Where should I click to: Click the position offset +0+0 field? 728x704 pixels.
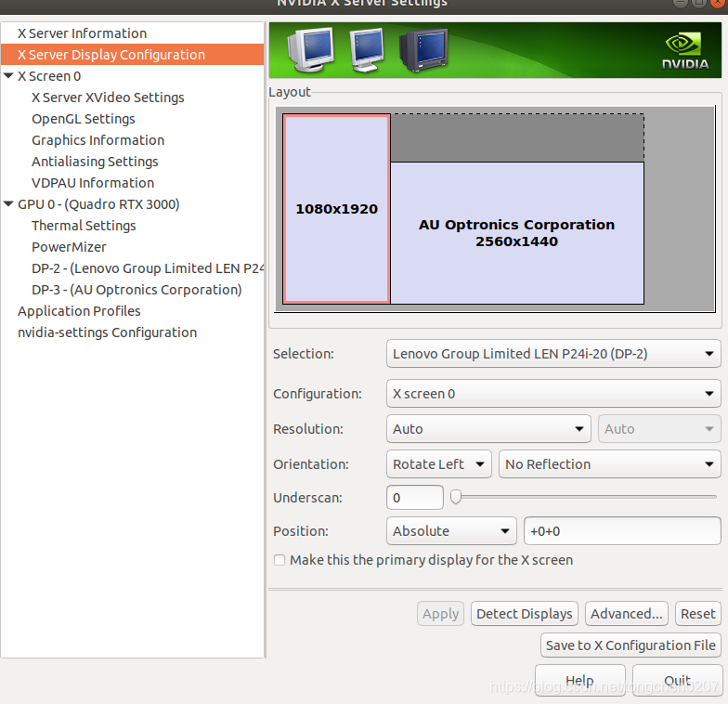tap(622, 531)
